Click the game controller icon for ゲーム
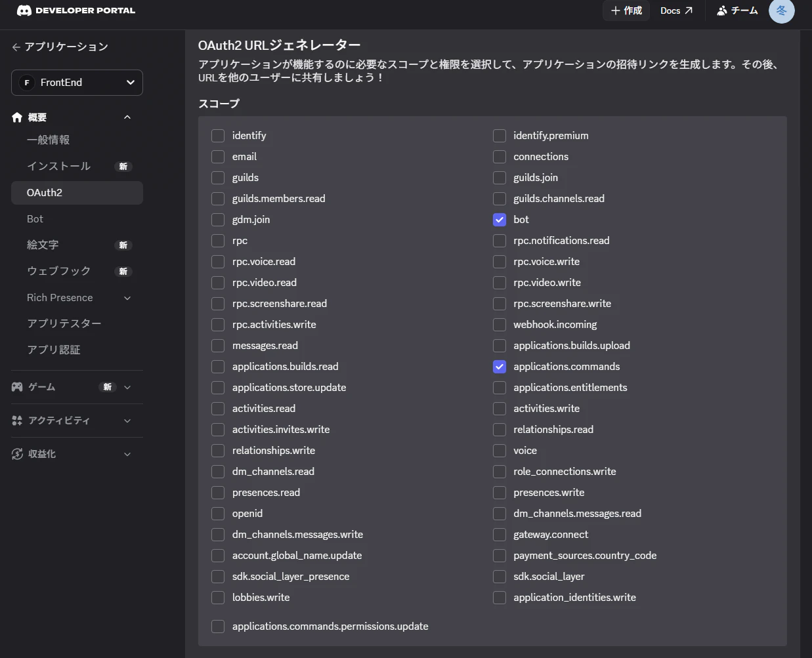The width and height of the screenshot is (812, 658). 17,387
